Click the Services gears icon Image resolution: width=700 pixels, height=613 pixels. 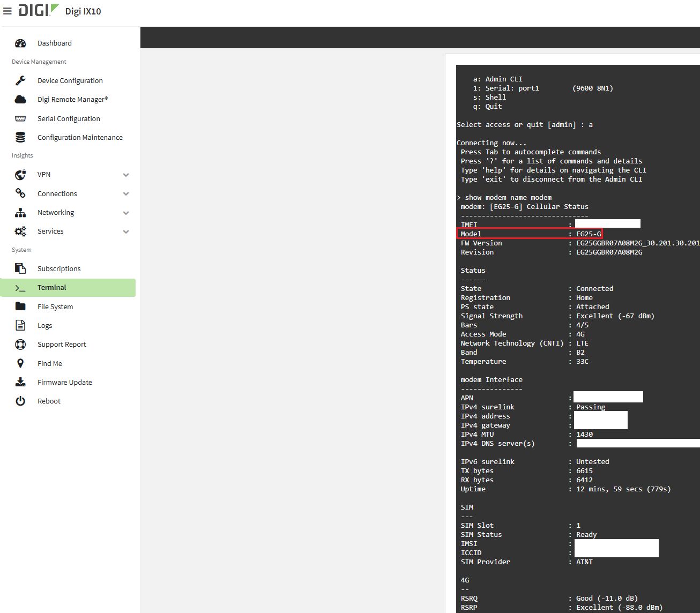pos(20,231)
